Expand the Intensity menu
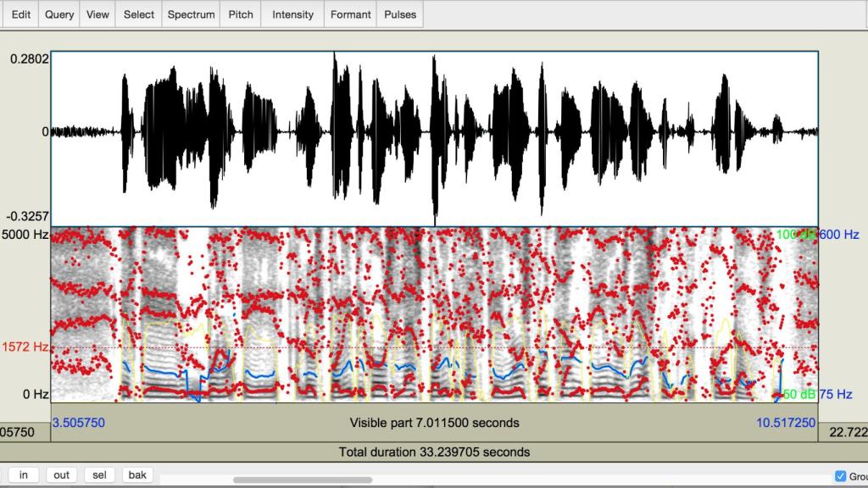This screenshot has height=488, width=868. [292, 14]
